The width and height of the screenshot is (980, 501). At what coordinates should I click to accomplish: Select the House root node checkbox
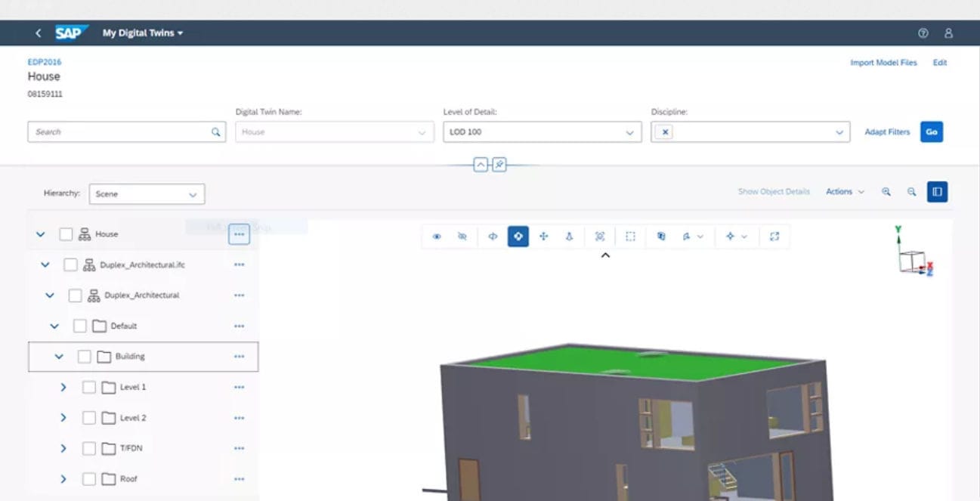tap(66, 233)
